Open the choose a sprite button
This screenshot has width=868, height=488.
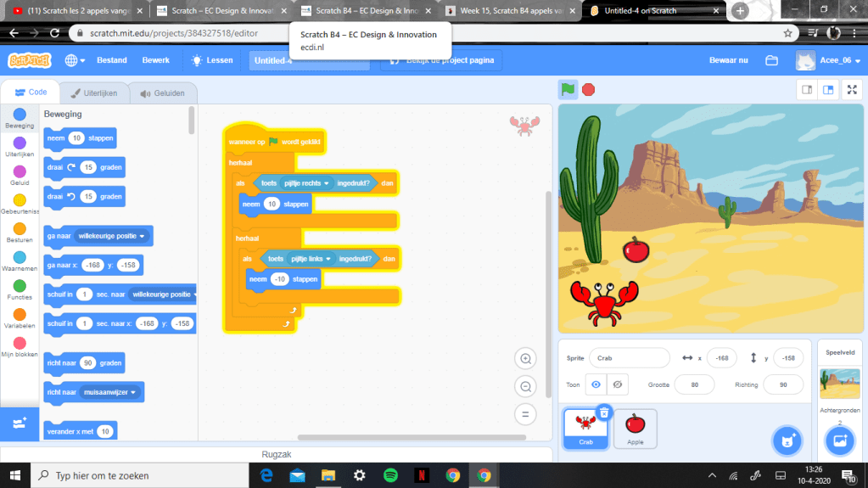coord(787,440)
